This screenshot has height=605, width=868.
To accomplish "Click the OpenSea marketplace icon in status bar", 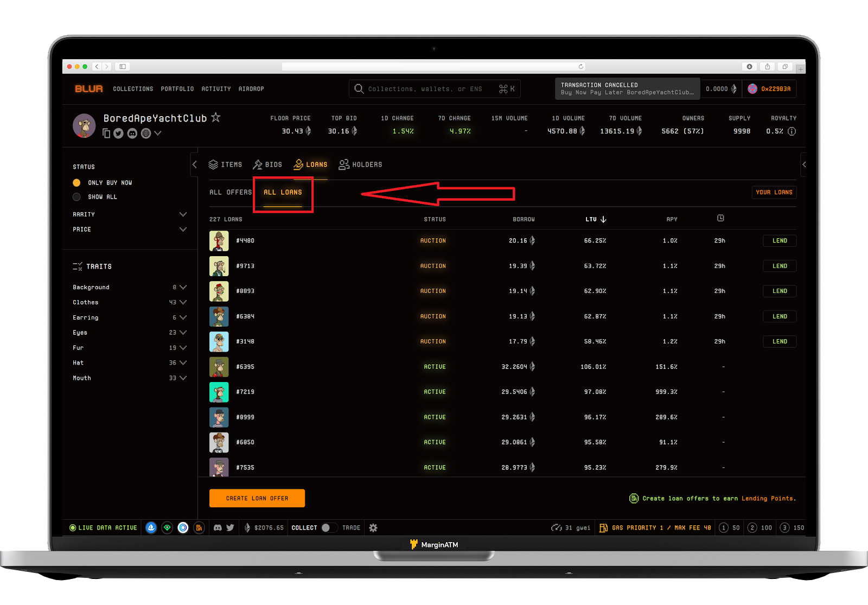I will click(151, 527).
